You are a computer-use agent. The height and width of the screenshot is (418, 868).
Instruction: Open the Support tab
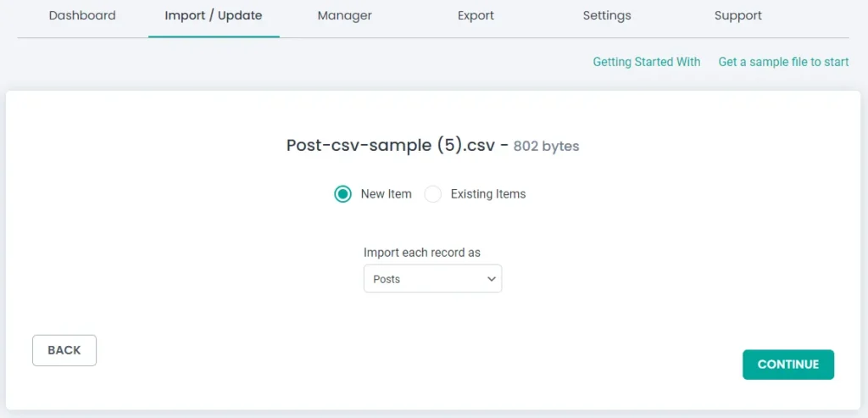coord(737,15)
